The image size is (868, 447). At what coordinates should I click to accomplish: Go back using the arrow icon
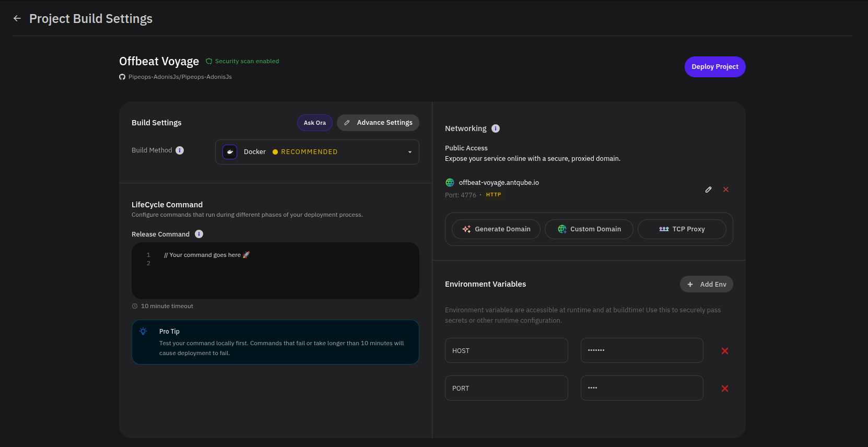tap(17, 18)
